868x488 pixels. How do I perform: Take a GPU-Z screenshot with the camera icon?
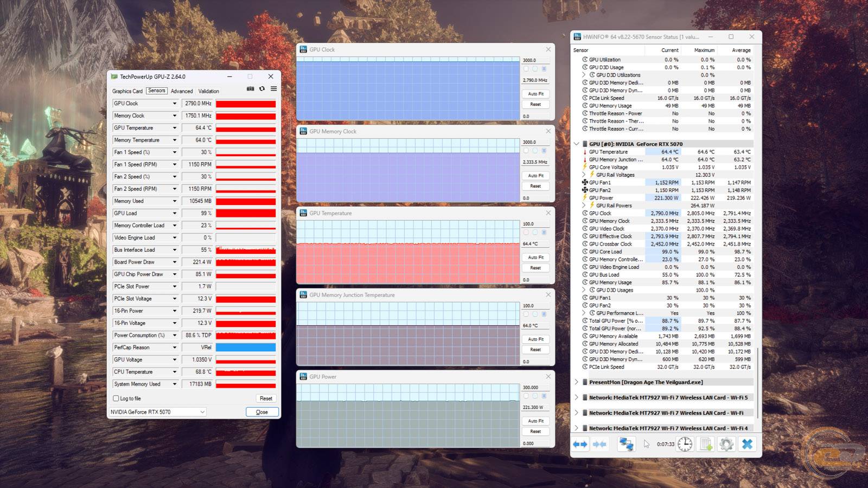pos(250,89)
